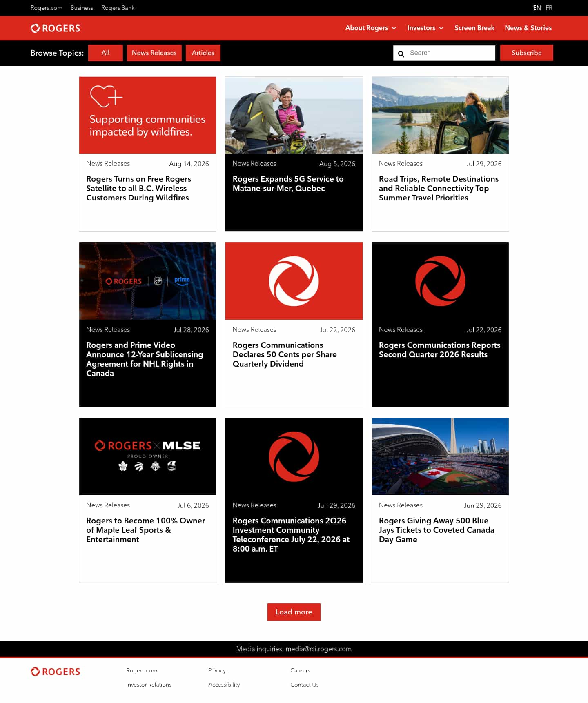The height and width of the screenshot is (703, 588).
Task: Open Prime Video NHL sublicensing headline
Action: pos(145,359)
